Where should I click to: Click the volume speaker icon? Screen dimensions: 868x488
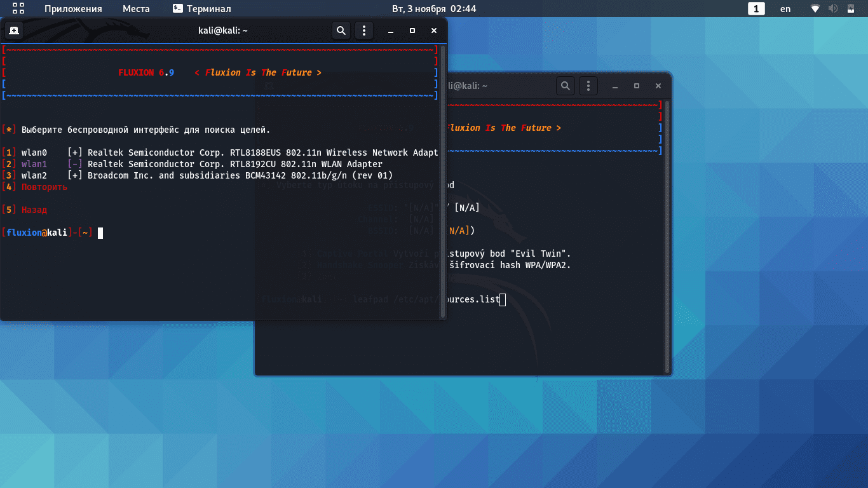point(833,8)
